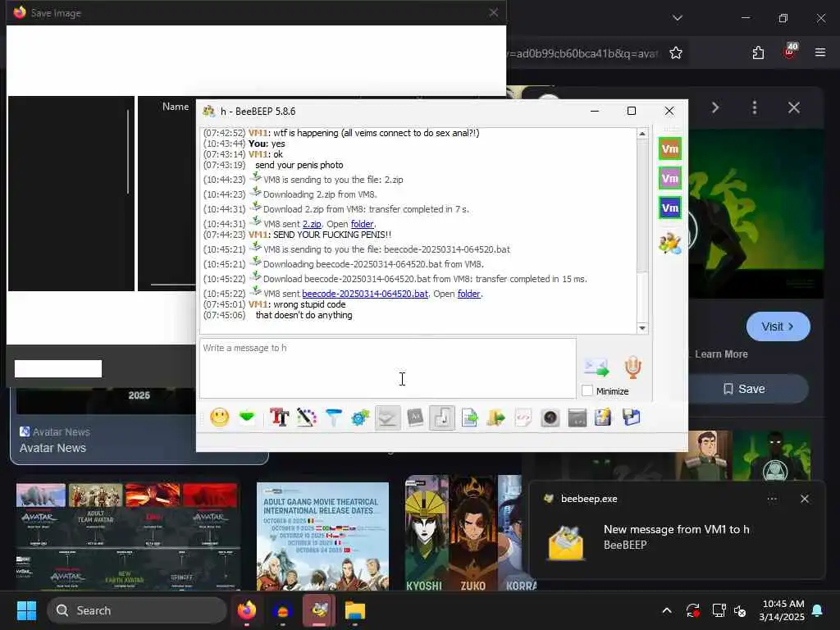This screenshot has width=840, height=630.
Task: Click the save chat with lightning icon
Action: tap(603, 418)
